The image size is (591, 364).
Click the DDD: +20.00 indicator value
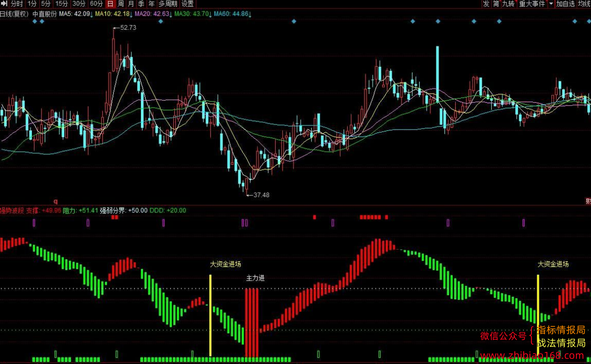coord(168,210)
